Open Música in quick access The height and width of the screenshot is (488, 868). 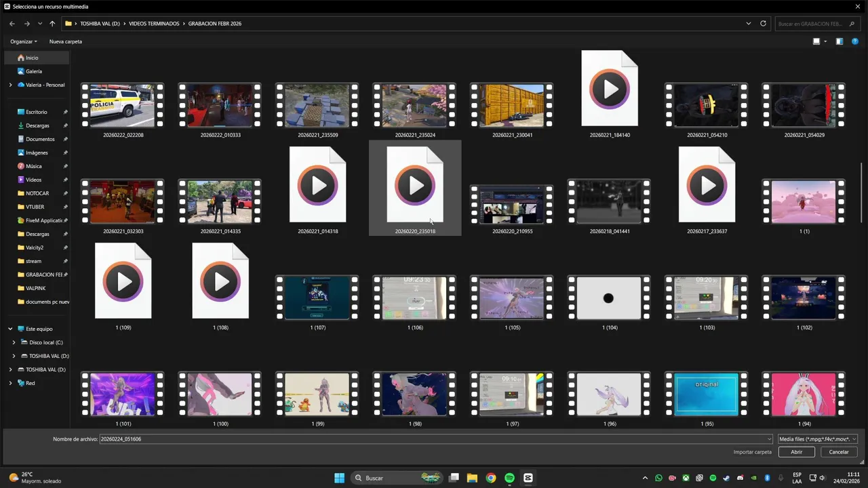click(x=33, y=166)
